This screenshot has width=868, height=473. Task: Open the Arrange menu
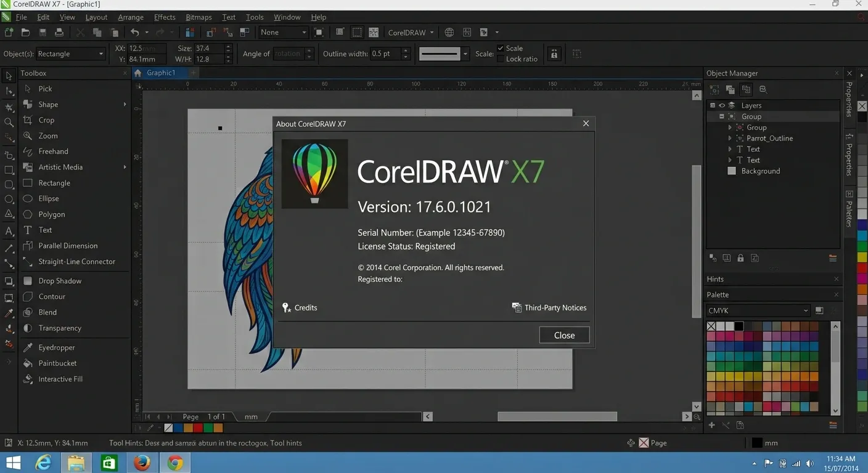(131, 17)
